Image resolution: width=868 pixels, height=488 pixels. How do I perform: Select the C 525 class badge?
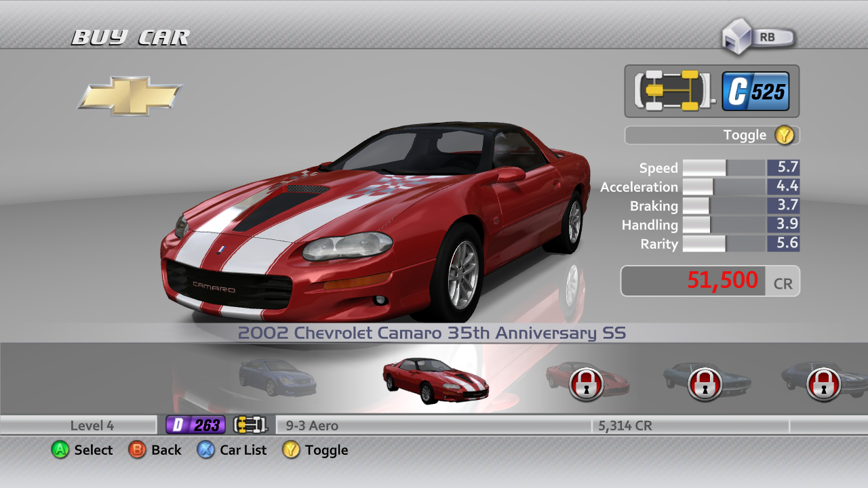755,91
